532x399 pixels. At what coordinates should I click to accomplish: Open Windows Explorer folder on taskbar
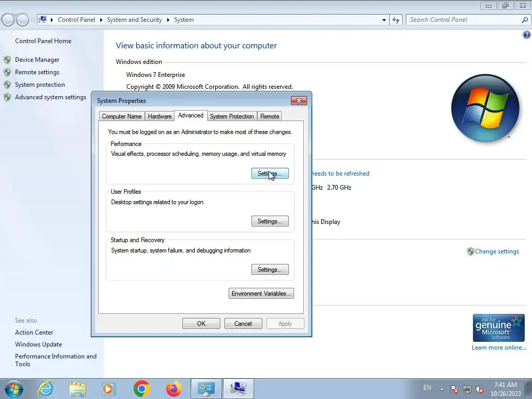pyautogui.click(x=77, y=389)
